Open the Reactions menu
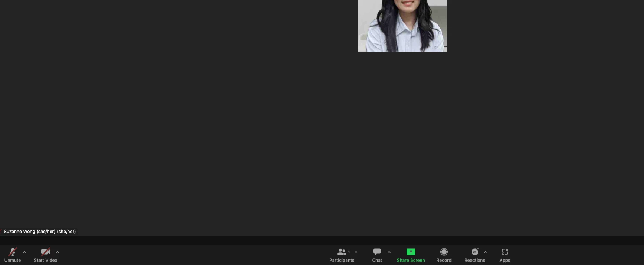The height and width of the screenshot is (265, 644). pos(475,255)
